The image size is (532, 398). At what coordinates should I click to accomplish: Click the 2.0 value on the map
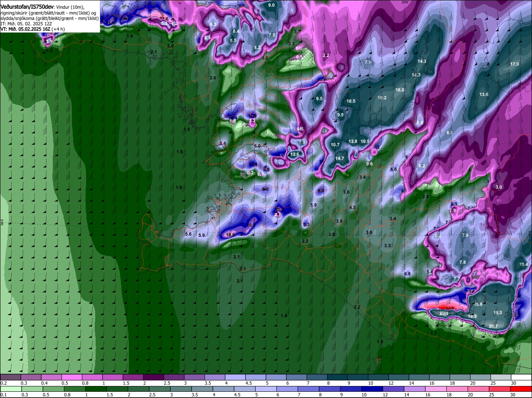[170, 46]
